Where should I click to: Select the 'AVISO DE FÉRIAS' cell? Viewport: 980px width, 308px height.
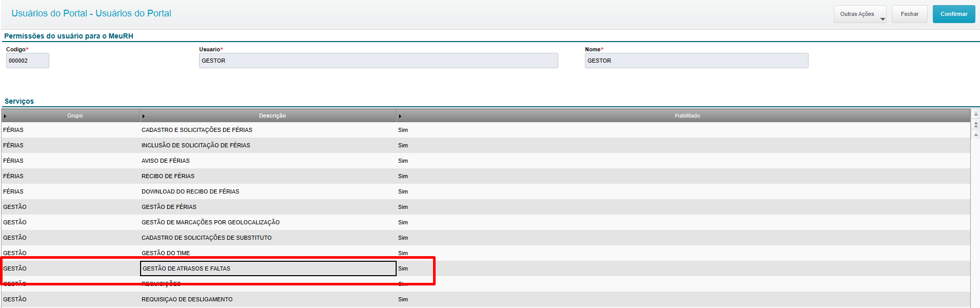(x=268, y=161)
